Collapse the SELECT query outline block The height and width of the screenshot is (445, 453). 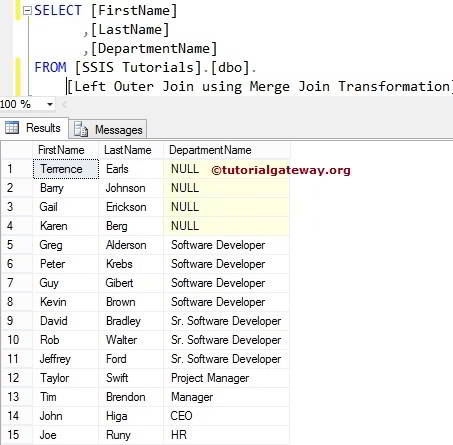pyautogui.click(x=27, y=11)
